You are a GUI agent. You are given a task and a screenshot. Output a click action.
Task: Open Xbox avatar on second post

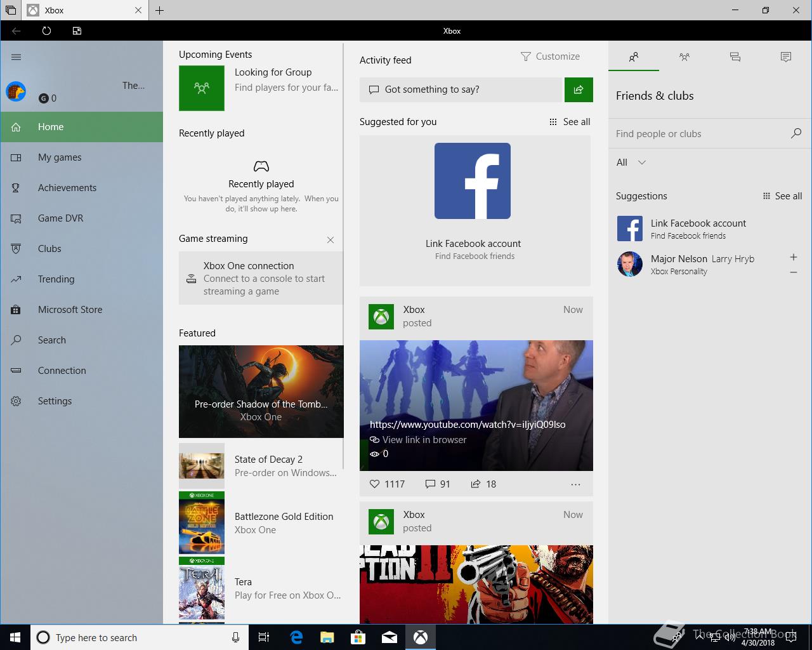click(x=381, y=521)
